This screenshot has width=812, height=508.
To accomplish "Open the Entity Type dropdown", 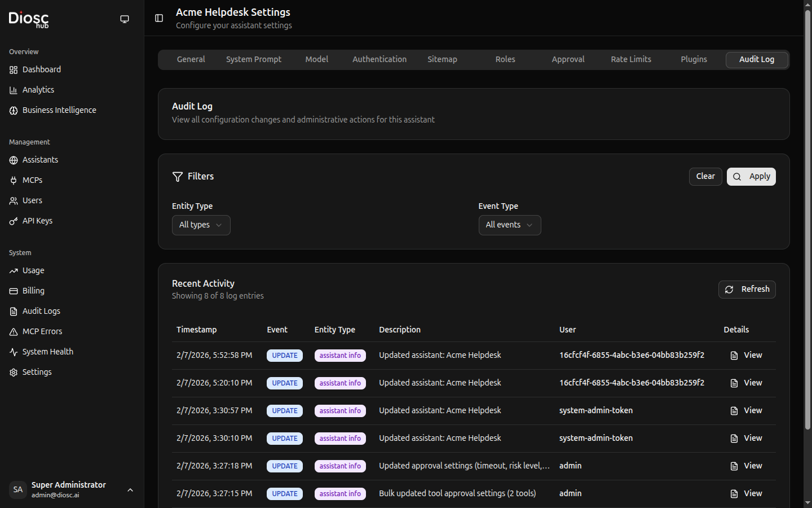I will click(x=201, y=225).
